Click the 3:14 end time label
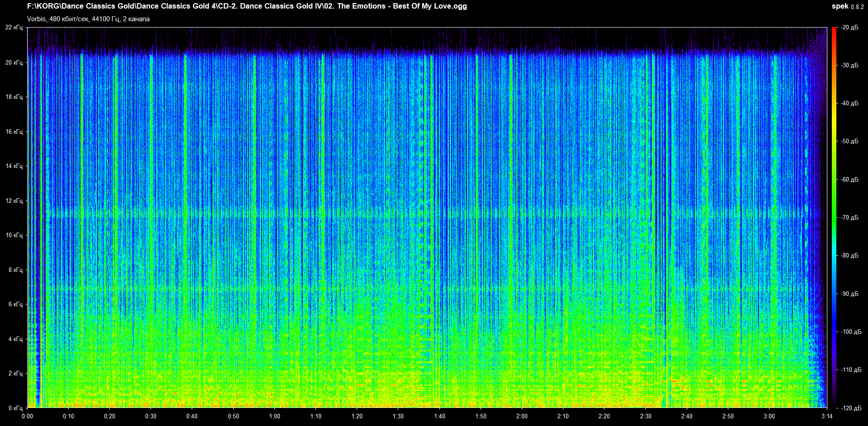 point(827,416)
